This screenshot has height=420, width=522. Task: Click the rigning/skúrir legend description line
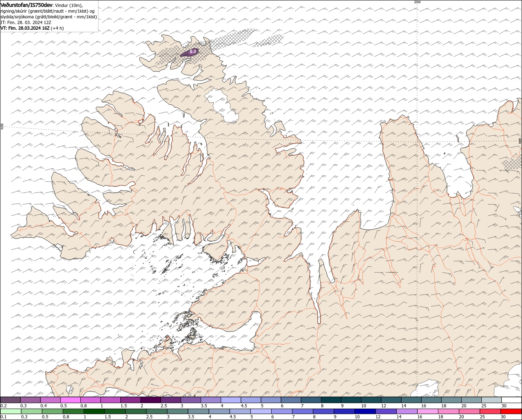(48, 11)
